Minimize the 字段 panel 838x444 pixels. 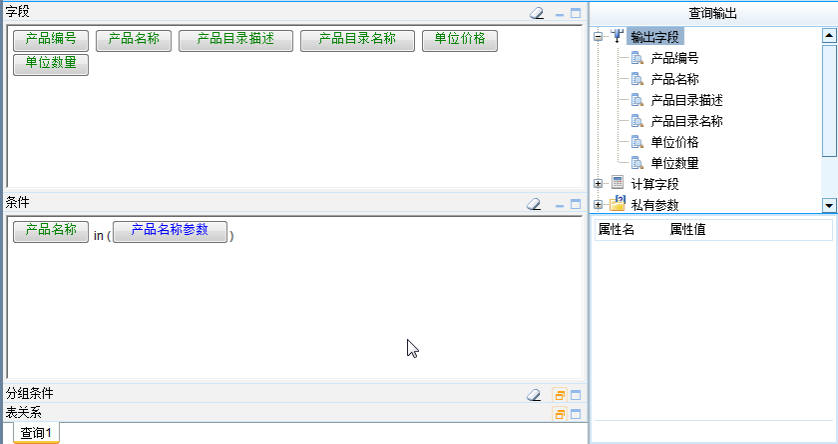pos(560,14)
